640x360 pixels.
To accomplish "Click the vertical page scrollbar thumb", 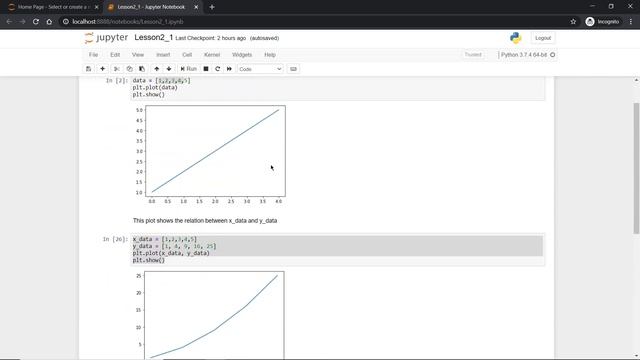I will pyautogui.click(x=636, y=168).
